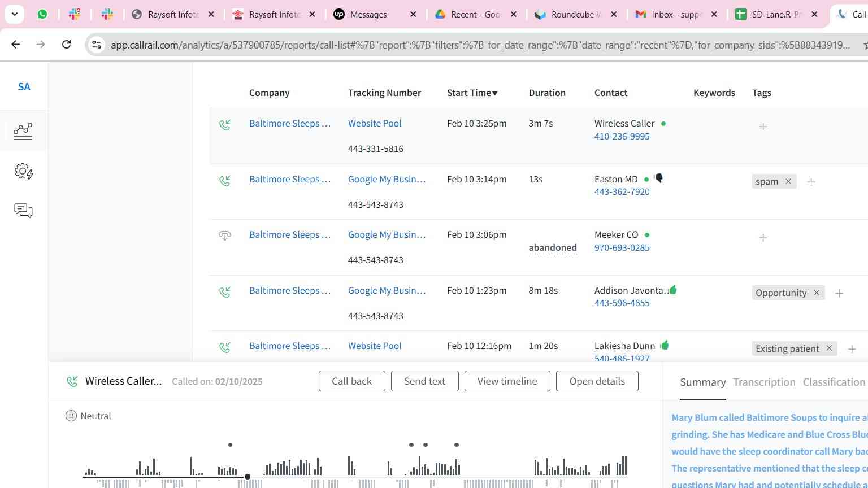
Task: Sort by Start Time column
Action: [472, 93]
